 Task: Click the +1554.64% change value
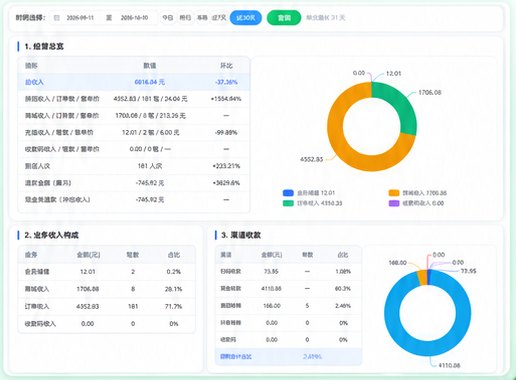(226, 99)
